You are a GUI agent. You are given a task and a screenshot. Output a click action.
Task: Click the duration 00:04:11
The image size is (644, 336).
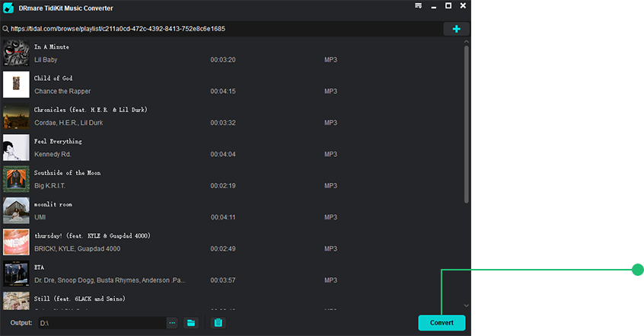coord(223,217)
